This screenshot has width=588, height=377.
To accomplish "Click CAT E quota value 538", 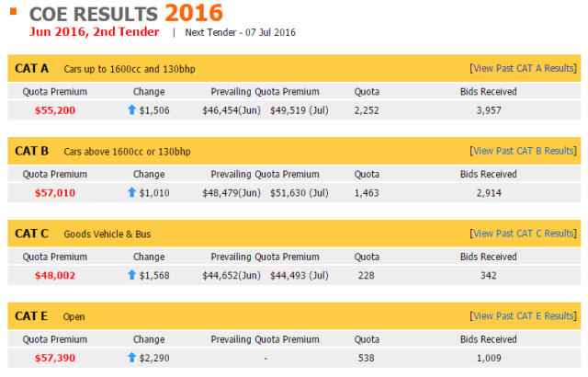I will (367, 357).
